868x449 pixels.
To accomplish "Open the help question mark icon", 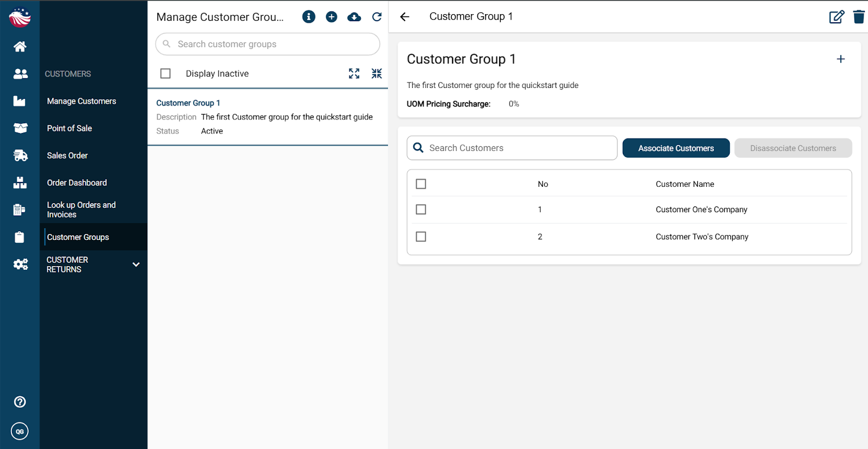I will 20,402.
